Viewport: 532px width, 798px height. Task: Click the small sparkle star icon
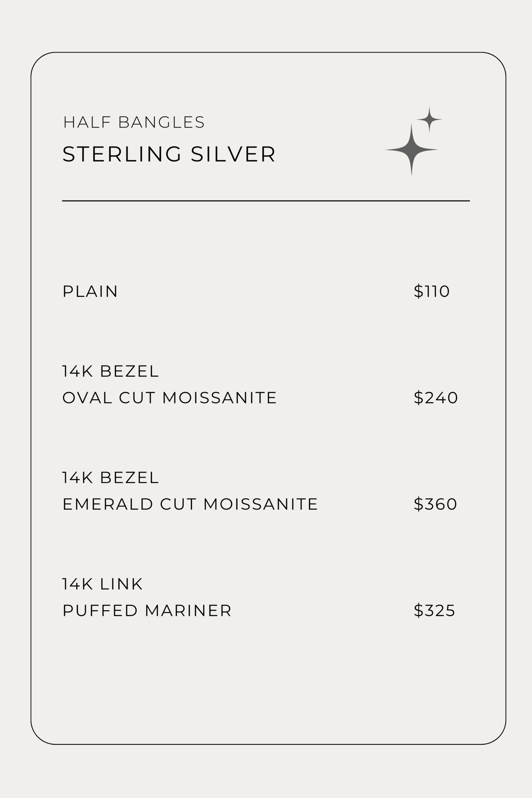(429, 119)
